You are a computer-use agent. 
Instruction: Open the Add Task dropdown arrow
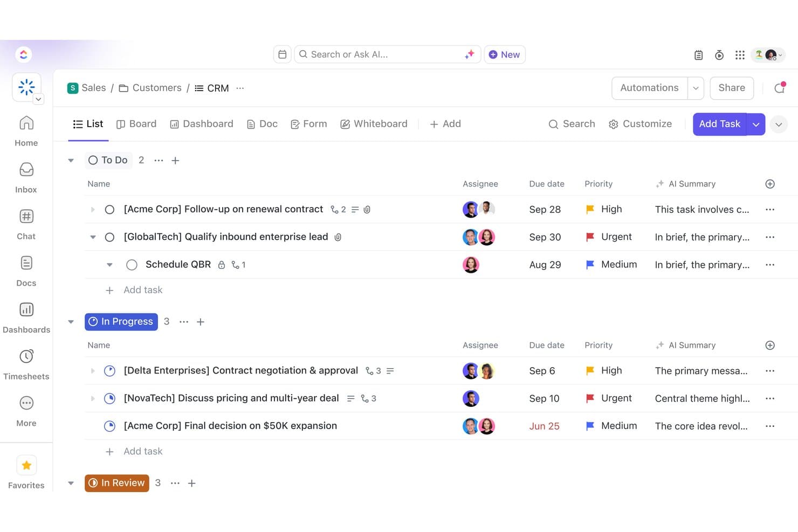tap(756, 124)
